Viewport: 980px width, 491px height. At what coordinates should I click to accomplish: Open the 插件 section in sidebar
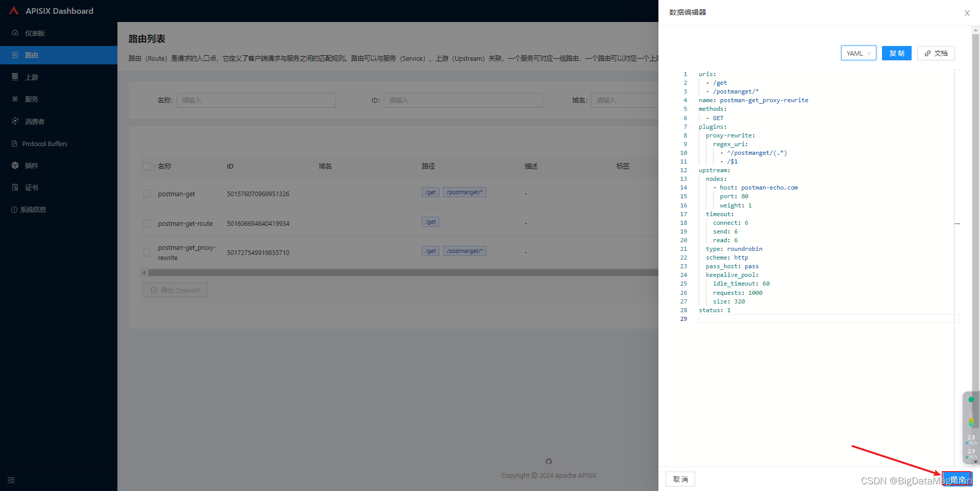pyautogui.click(x=31, y=165)
